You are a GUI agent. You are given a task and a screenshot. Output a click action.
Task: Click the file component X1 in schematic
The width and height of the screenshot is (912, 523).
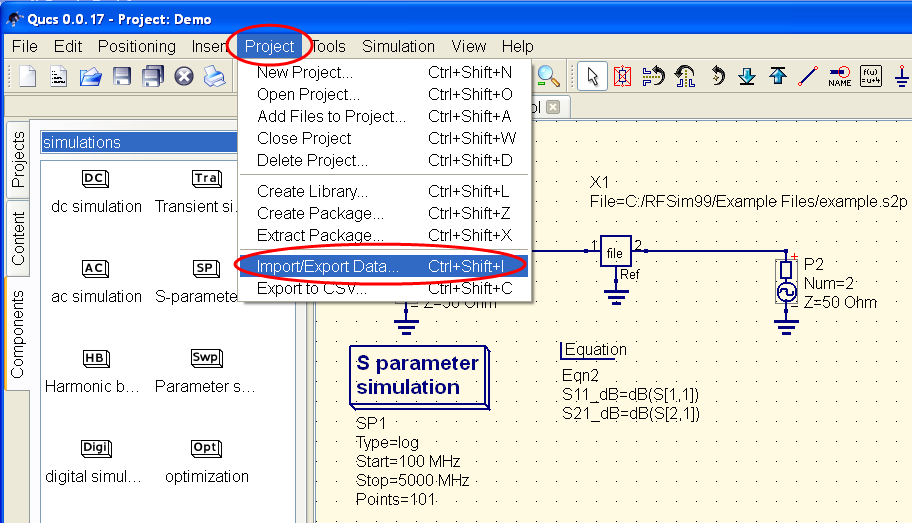click(x=616, y=253)
